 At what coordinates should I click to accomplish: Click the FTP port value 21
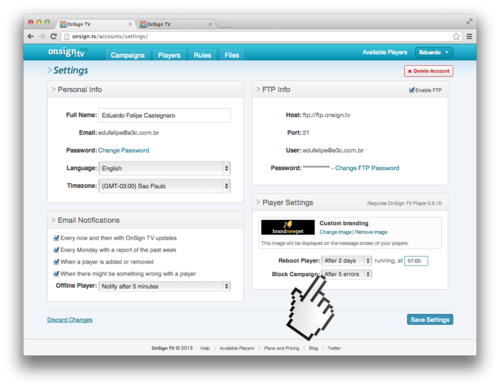point(306,133)
